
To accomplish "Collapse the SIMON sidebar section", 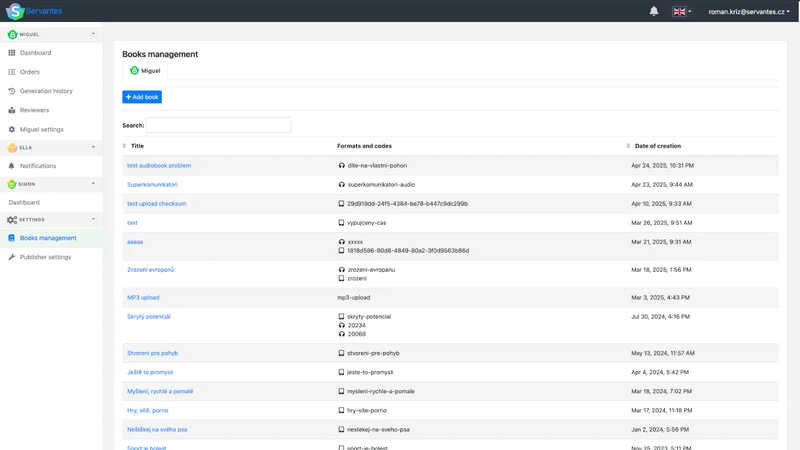I will (x=93, y=184).
